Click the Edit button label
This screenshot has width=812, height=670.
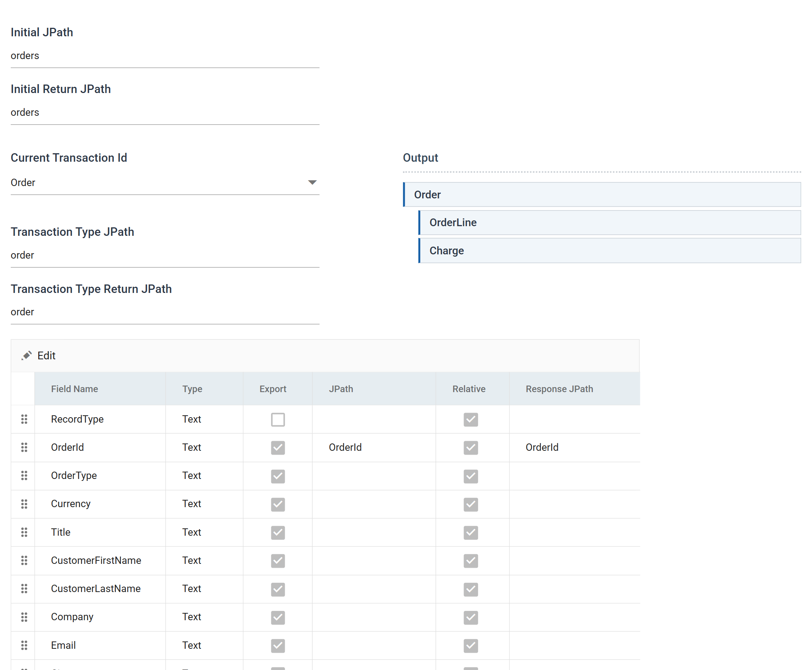46,355
